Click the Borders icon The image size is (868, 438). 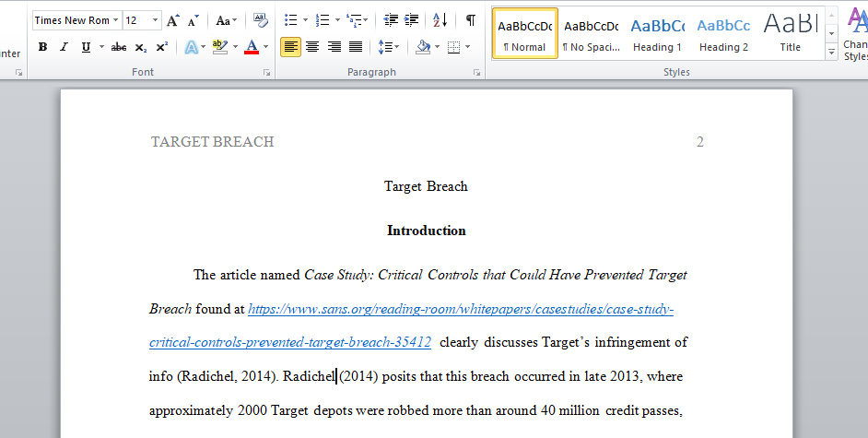pos(454,47)
